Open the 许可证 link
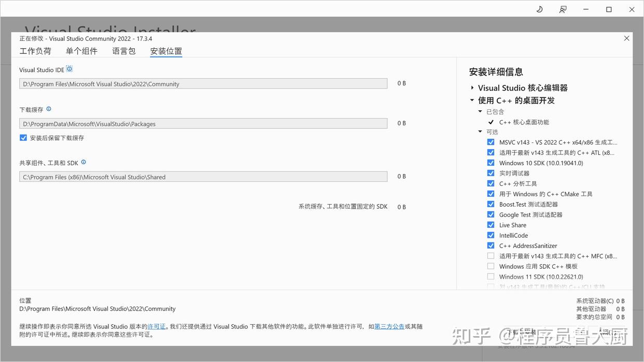Screen dimensions: 644x362 [x=157, y=327]
